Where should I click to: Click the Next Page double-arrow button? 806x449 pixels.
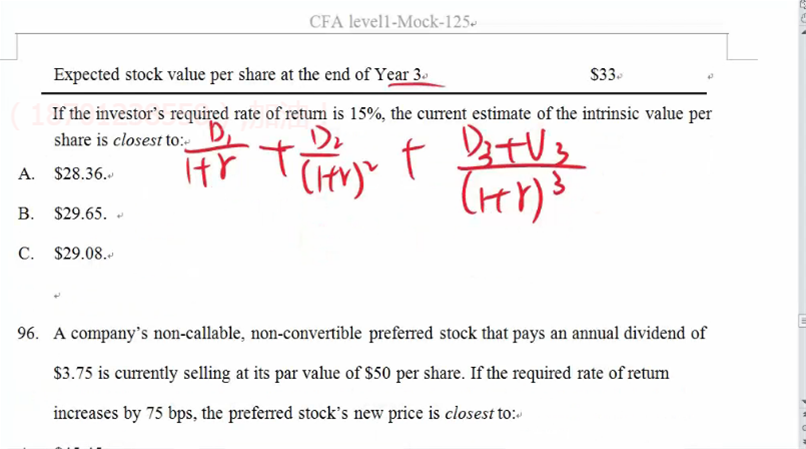803,441
